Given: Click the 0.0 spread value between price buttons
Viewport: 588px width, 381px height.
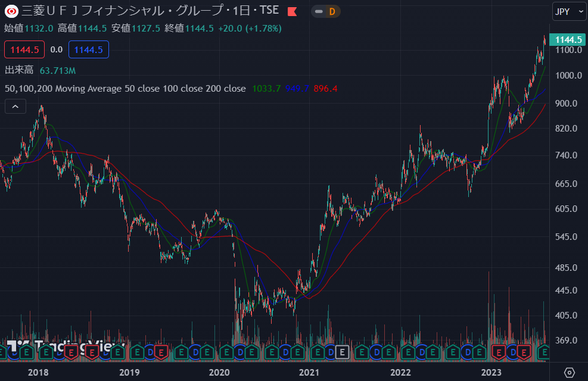Looking at the screenshot, I should click(56, 49).
